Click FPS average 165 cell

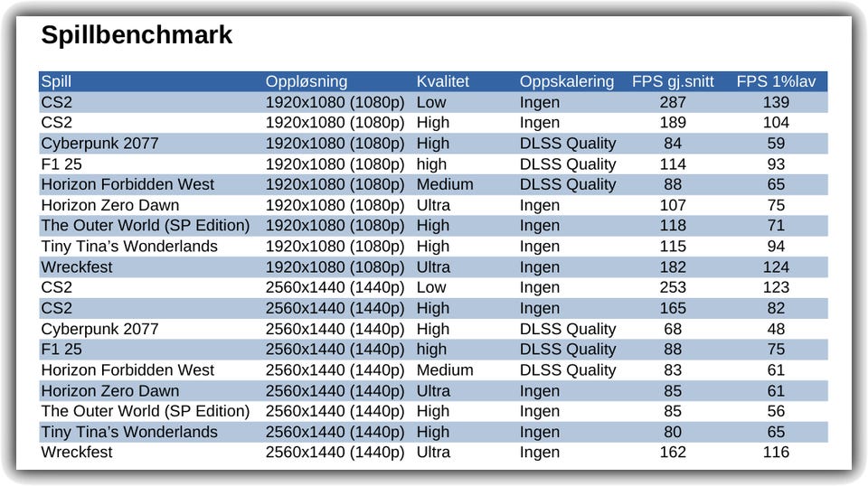(673, 308)
